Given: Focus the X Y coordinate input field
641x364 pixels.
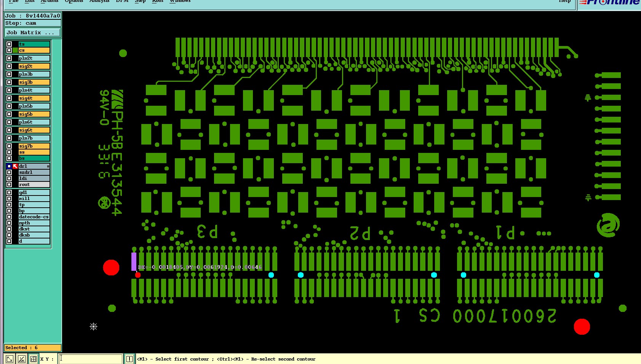Looking at the screenshot, I should 91,359.
